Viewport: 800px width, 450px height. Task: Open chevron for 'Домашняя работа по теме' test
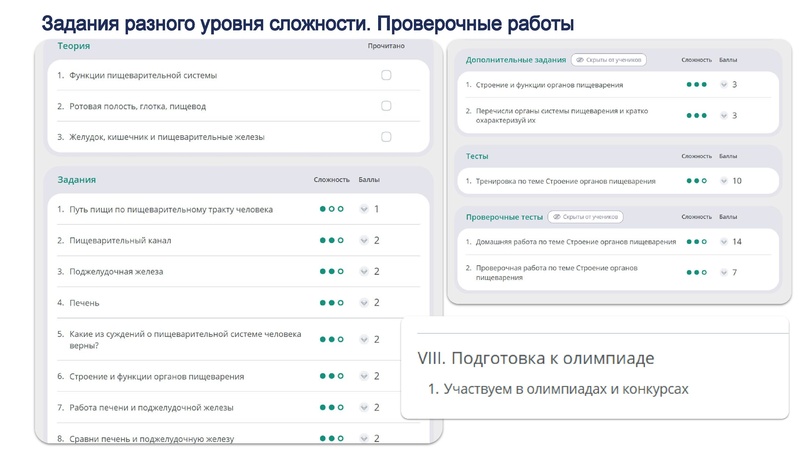(x=723, y=241)
